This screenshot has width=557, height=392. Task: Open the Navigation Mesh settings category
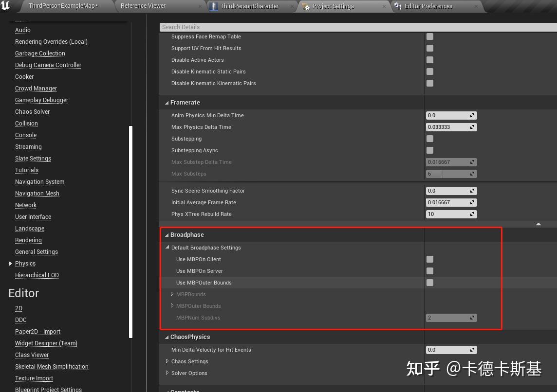(37, 193)
